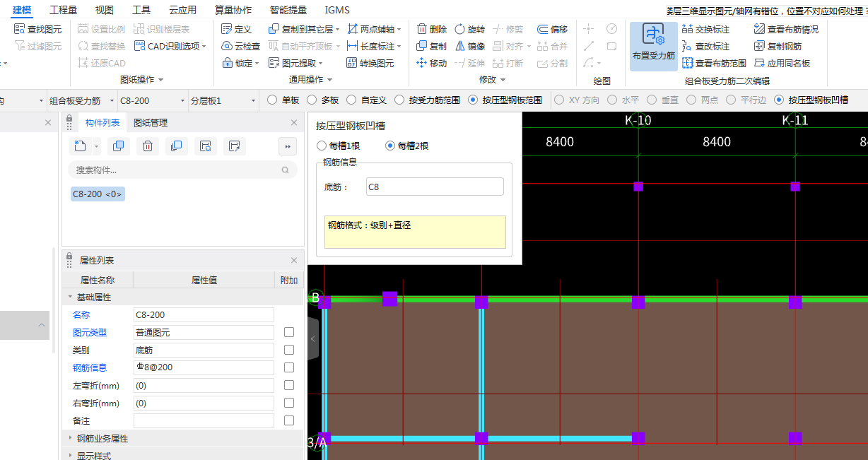The image size is (868, 460).
Task: Select the 镜像 (Mirror) tool
Action: 469,46
